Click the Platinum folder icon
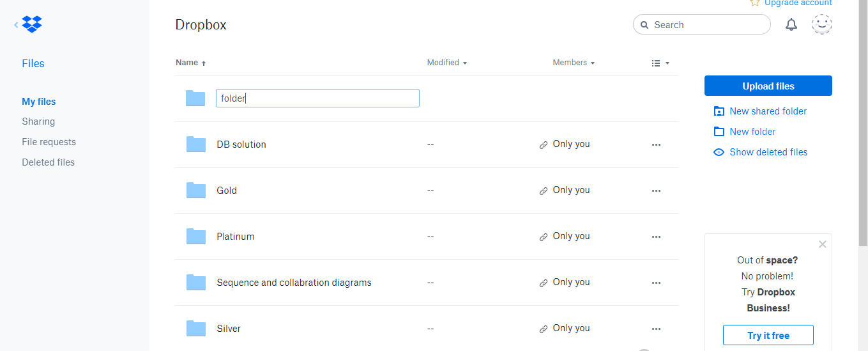Screen dimensions: 868x351 click(196, 237)
